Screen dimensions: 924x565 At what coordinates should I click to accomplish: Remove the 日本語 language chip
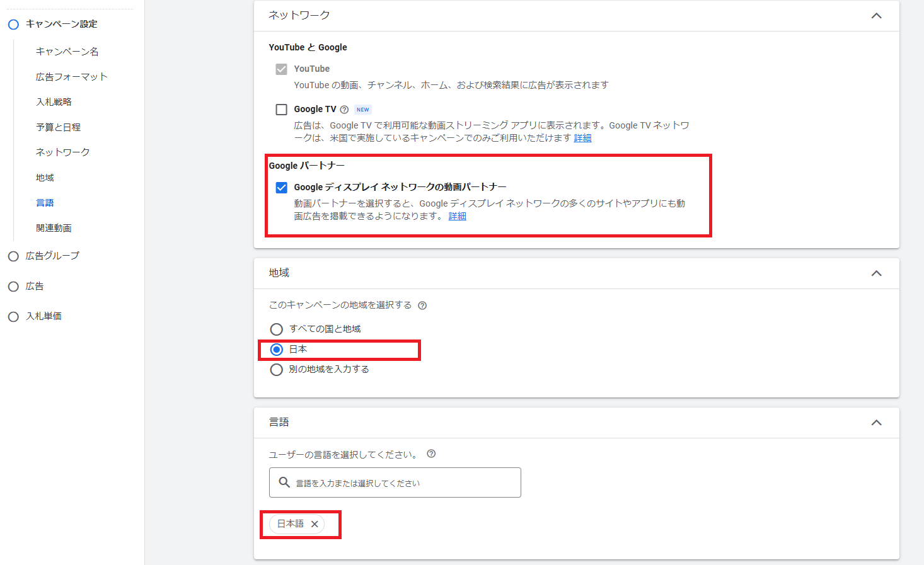click(x=315, y=524)
